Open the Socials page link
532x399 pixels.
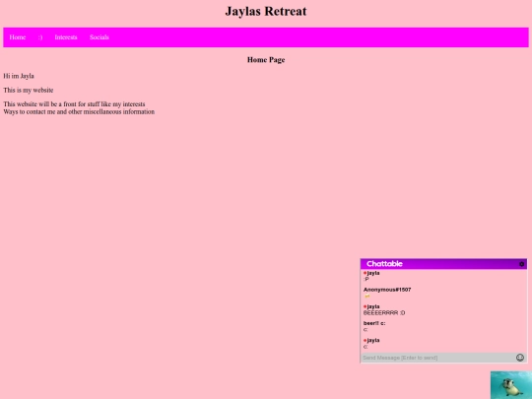[100, 37]
